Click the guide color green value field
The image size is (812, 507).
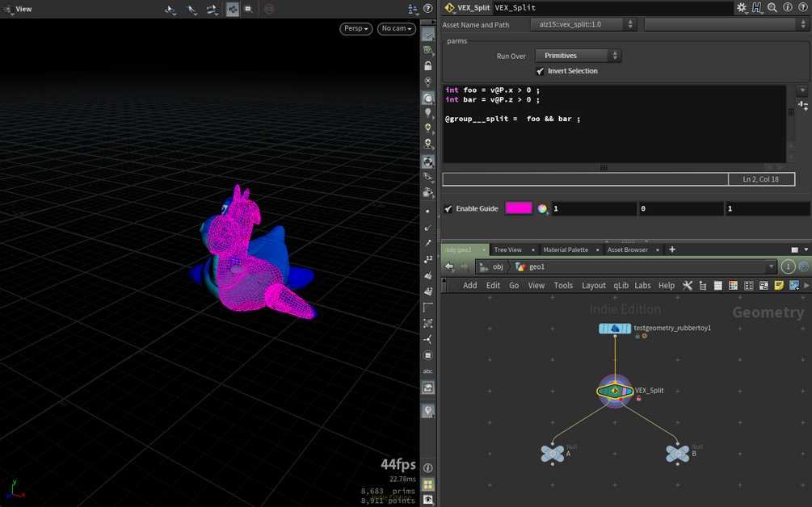(680, 208)
